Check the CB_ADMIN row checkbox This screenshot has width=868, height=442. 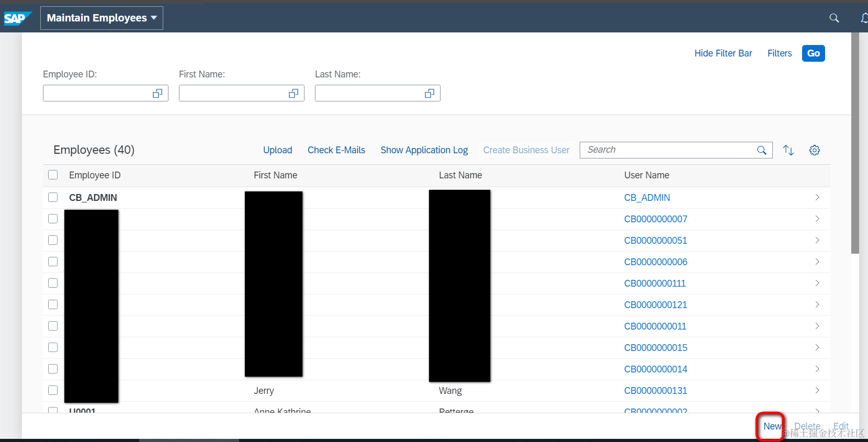tap(53, 197)
